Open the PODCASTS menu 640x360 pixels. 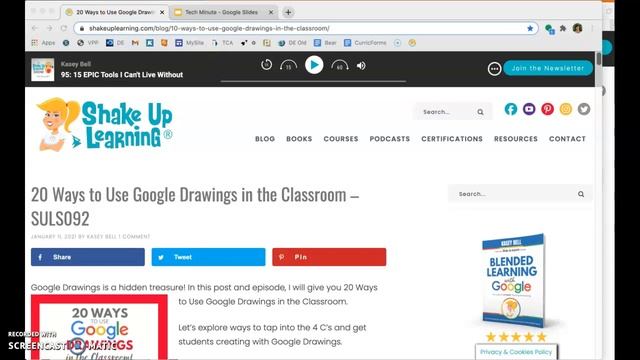coord(390,139)
